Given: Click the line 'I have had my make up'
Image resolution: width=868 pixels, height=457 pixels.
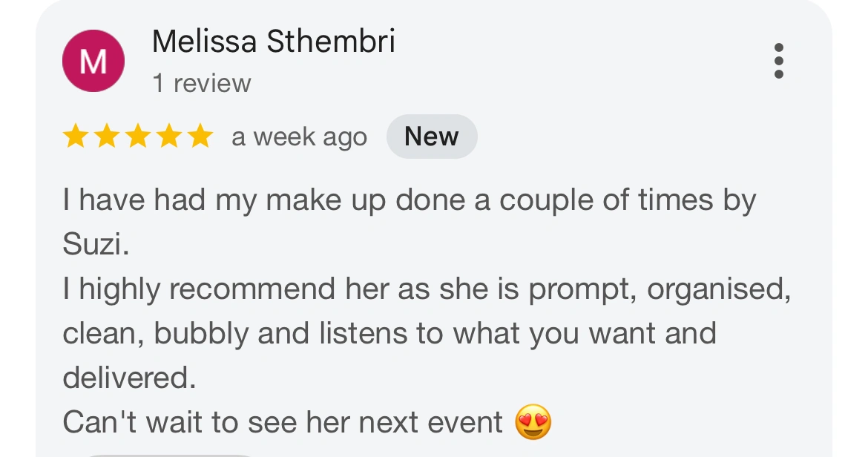Looking at the screenshot, I should coord(225,200).
